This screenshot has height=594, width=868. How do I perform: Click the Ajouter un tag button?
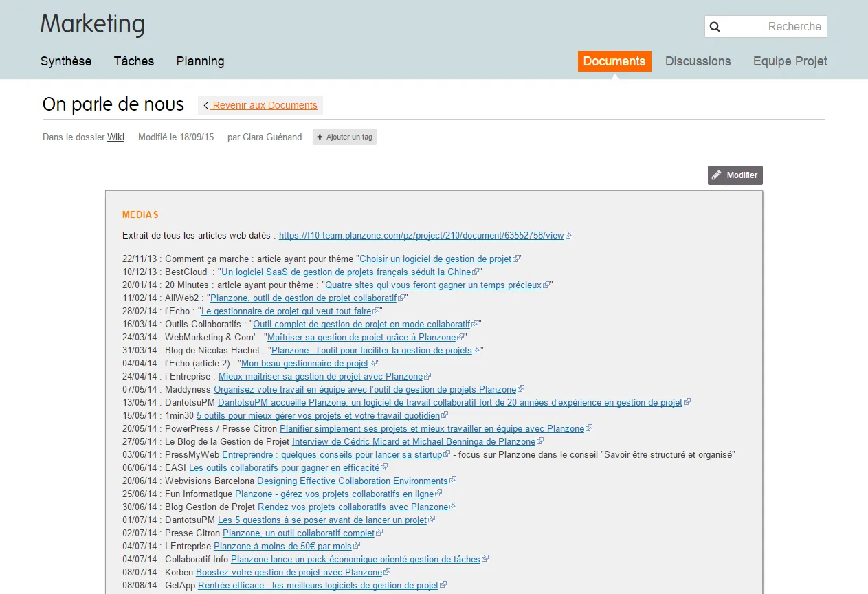344,137
